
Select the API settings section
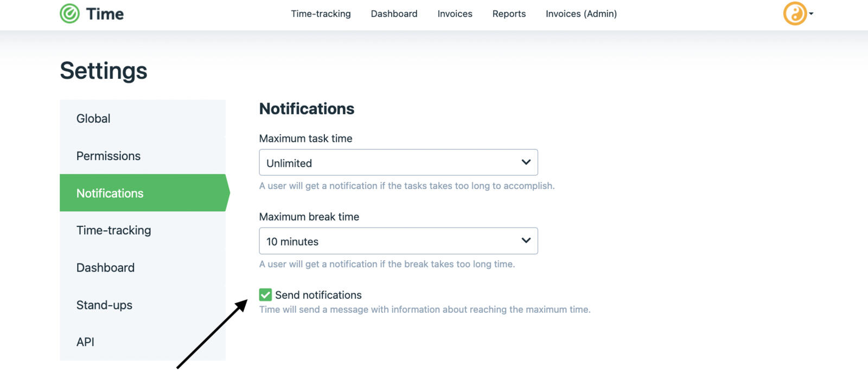click(x=85, y=342)
